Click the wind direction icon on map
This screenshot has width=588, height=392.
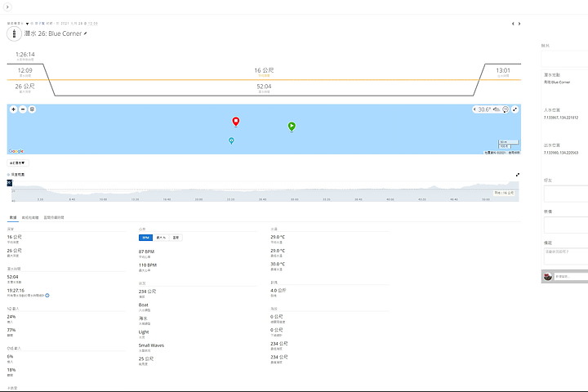(x=506, y=109)
